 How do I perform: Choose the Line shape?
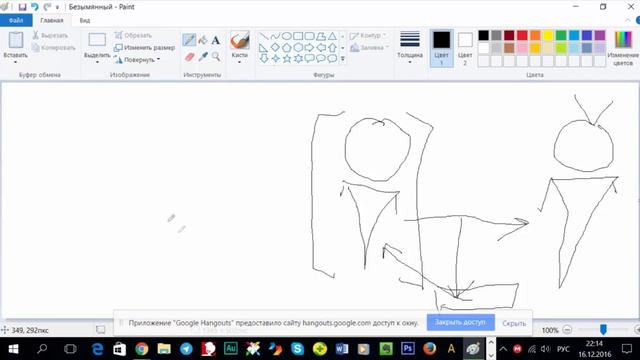point(264,36)
